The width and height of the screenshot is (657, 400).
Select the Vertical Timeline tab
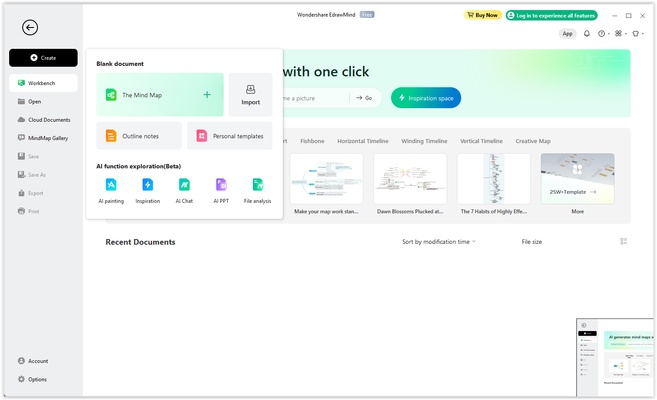click(481, 141)
